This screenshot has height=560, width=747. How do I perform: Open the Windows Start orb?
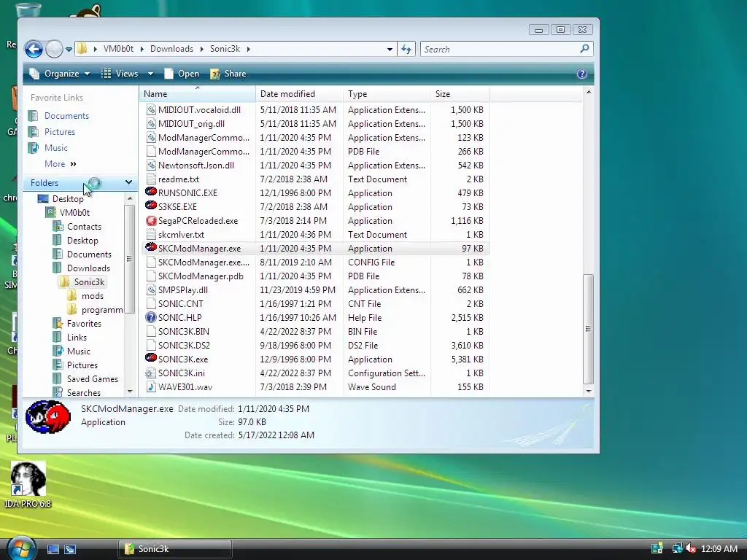tap(21, 548)
